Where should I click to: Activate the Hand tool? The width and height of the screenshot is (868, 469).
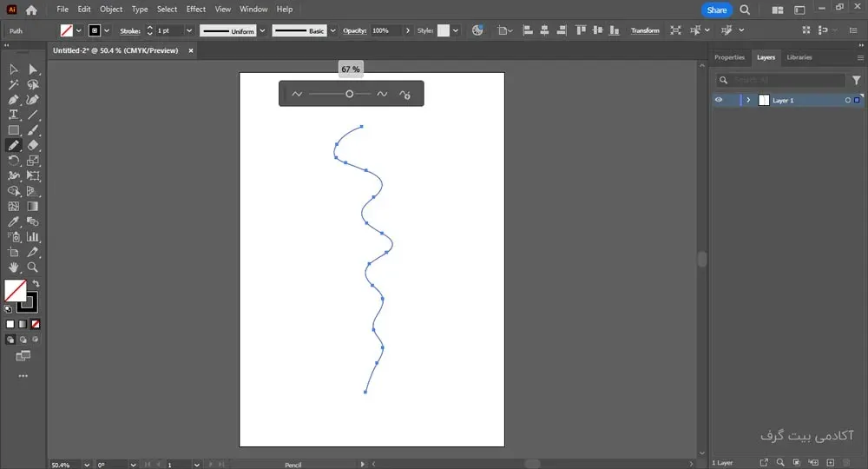tap(13, 268)
